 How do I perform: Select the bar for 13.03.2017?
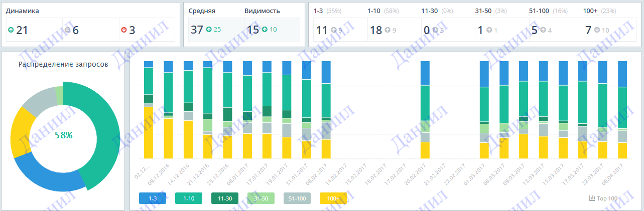544,110
